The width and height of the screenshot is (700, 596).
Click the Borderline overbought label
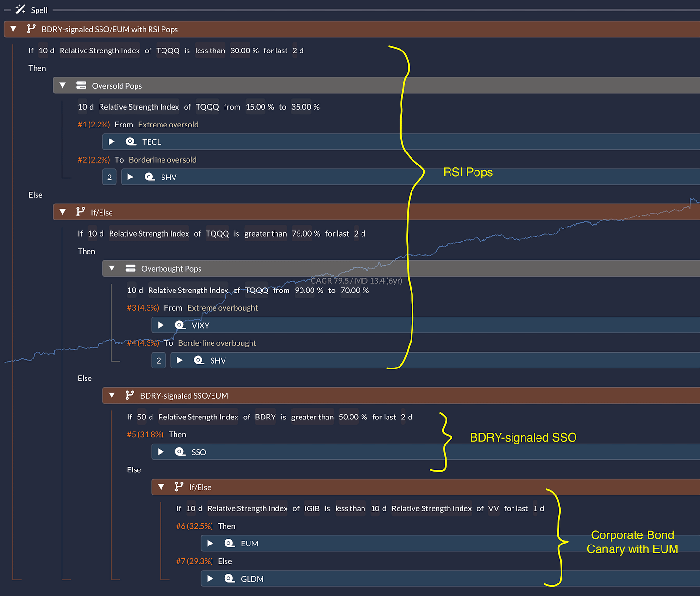pos(217,342)
